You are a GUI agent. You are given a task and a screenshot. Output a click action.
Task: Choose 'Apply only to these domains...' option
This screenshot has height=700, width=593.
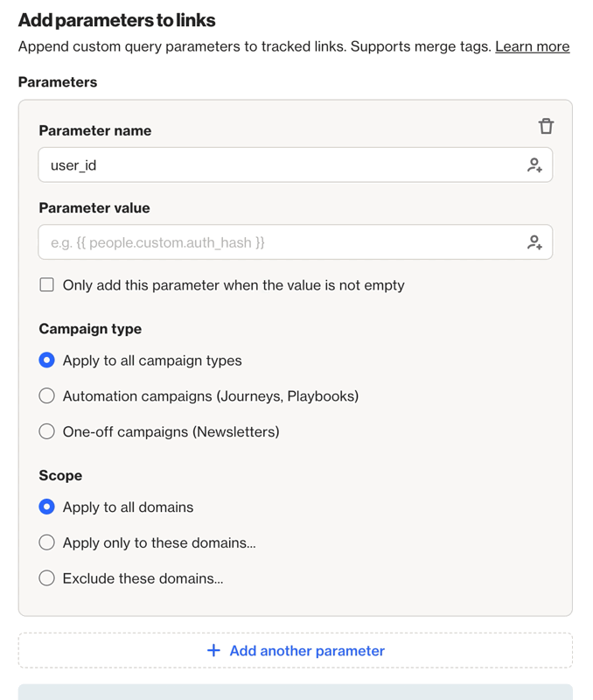click(47, 542)
